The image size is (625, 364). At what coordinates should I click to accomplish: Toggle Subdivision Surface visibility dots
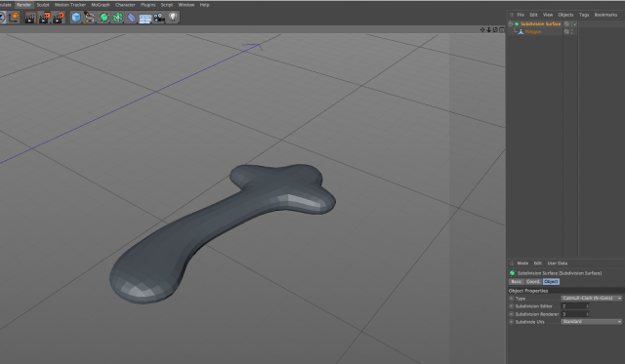coord(571,23)
